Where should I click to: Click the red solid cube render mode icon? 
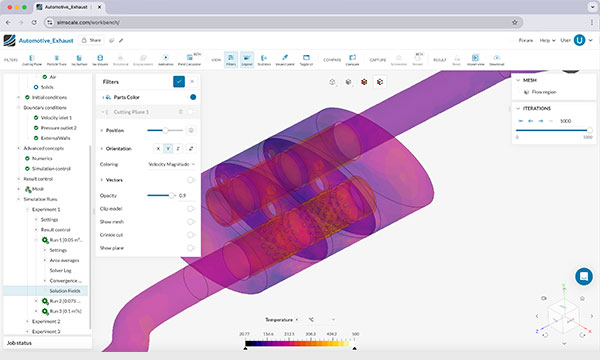(x=364, y=82)
